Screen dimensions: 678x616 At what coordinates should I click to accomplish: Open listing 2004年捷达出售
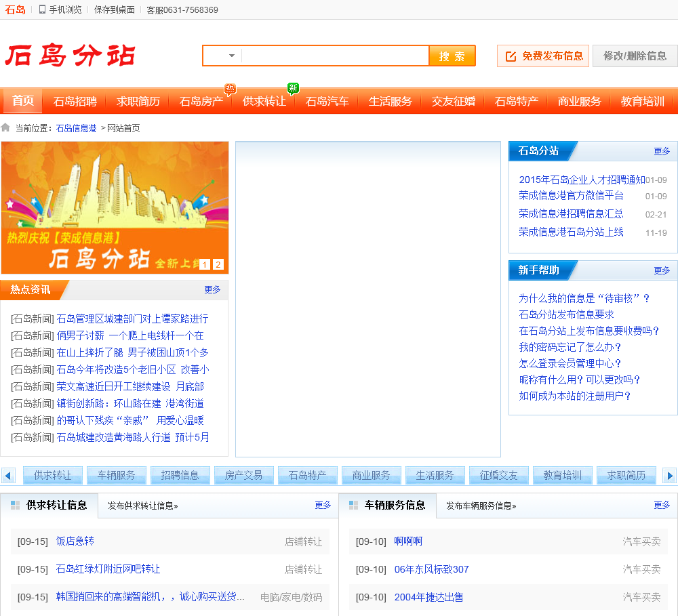click(x=428, y=597)
